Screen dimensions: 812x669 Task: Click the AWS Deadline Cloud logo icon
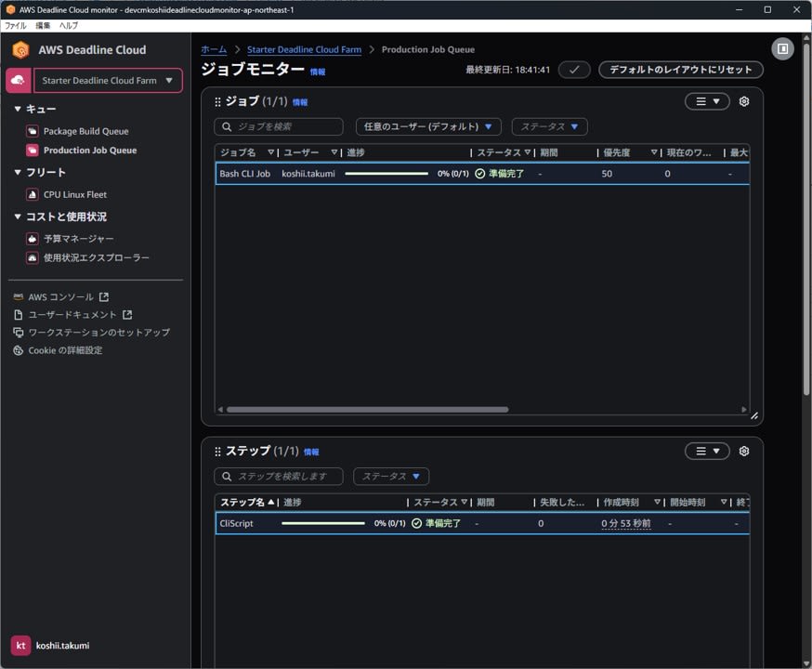point(20,50)
